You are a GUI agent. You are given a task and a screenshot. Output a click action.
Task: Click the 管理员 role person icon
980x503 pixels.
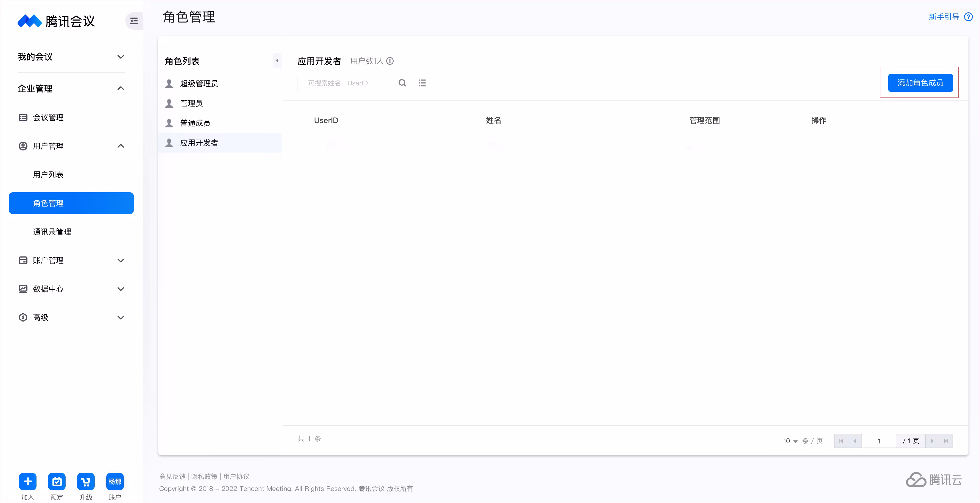pos(169,103)
